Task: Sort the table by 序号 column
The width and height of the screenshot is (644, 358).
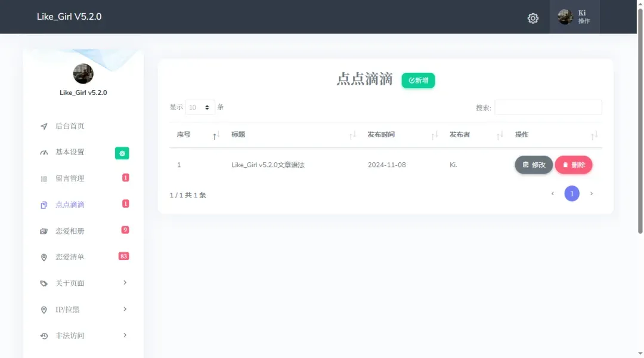Action: click(x=197, y=134)
